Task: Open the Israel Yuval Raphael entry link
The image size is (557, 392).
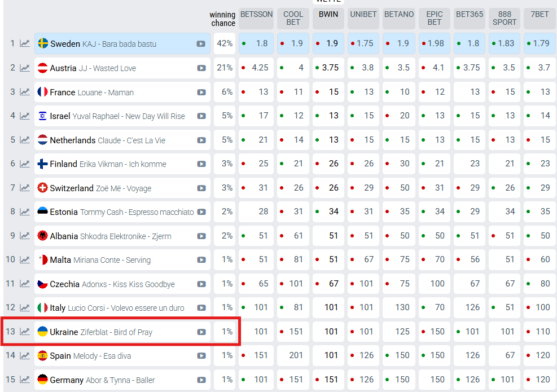Action: pos(117,116)
